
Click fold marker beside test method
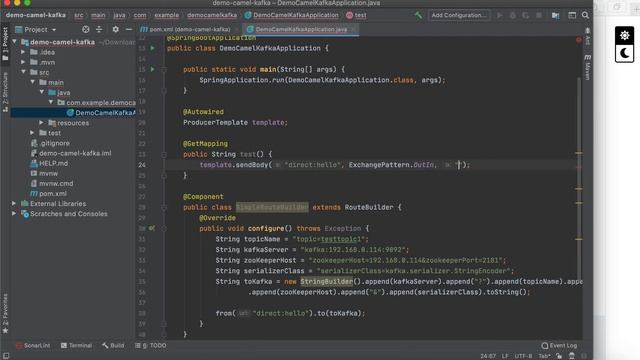(x=164, y=154)
